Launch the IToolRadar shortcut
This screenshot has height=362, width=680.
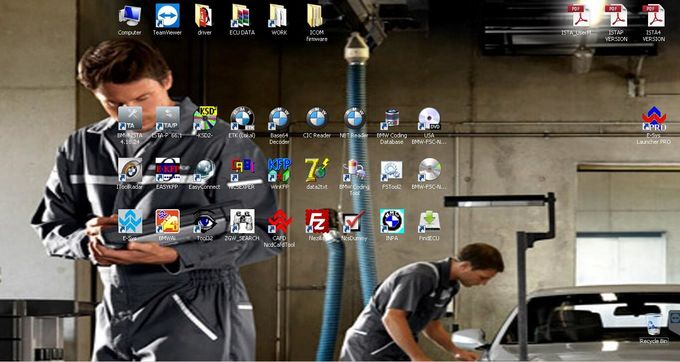(130, 170)
